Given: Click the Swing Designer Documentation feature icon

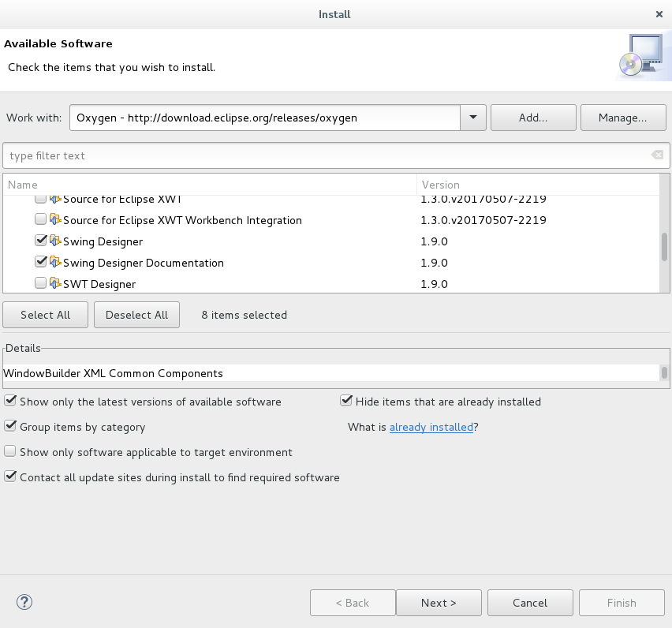Looking at the screenshot, I should click(x=55, y=262).
